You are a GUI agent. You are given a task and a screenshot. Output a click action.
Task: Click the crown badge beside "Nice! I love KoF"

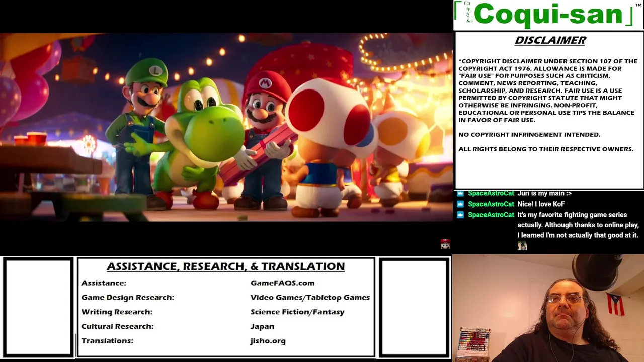[460, 204]
